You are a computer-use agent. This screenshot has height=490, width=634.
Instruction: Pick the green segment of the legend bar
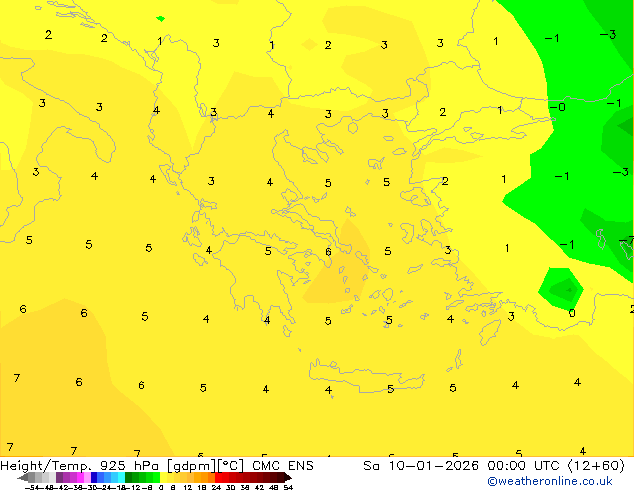[147, 478]
